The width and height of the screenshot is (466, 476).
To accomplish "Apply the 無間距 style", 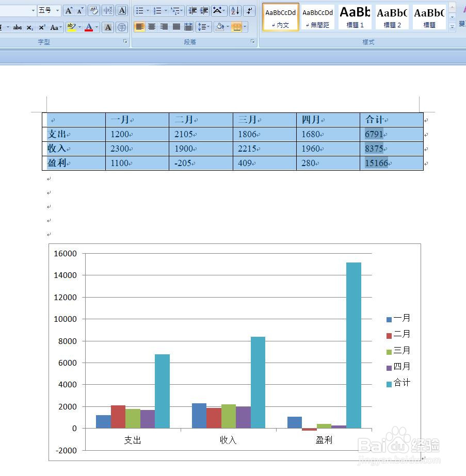I will (x=317, y=18).
